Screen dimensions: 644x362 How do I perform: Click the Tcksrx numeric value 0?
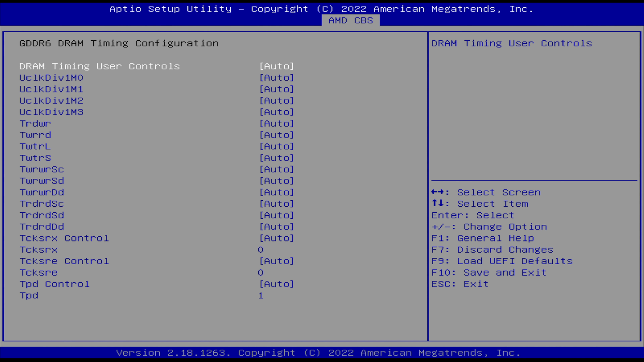[260, 250]
